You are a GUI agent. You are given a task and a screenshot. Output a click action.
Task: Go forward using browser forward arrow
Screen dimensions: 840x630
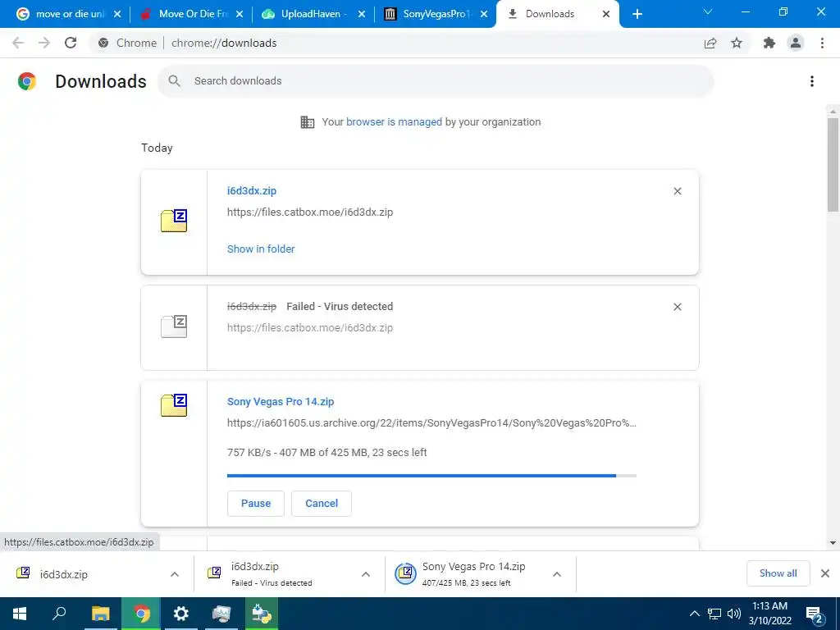coord(44,43)
